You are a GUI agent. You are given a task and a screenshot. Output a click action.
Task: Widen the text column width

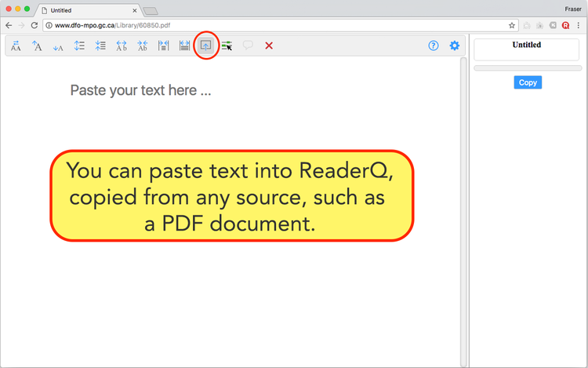pyautogui.click(x=184, y=46)
